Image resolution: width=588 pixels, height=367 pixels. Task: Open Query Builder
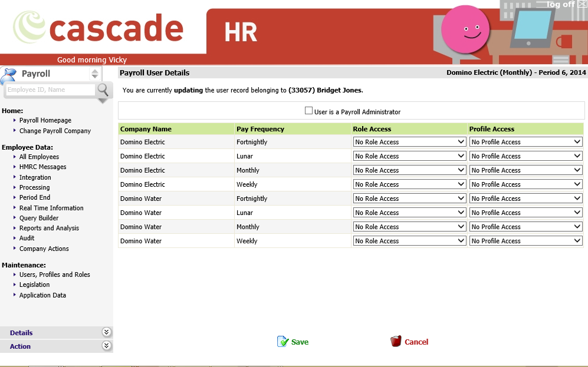pos(39,218)
